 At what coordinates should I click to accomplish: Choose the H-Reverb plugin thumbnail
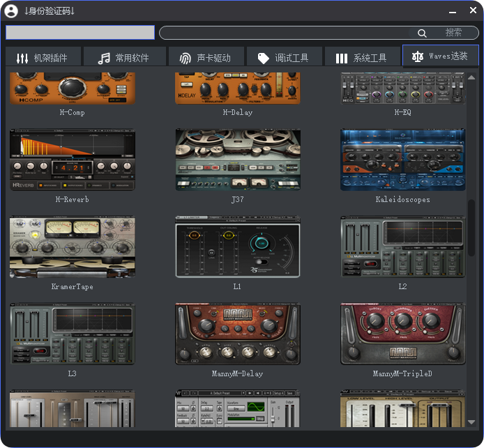73,160
